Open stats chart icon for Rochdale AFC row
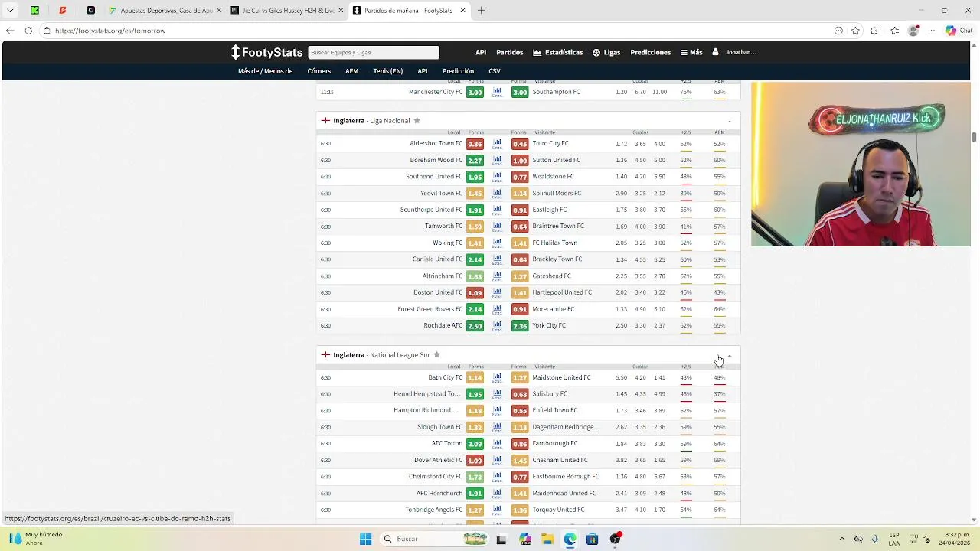The width and height of the screenshot is (980, 551). (x=497, y=326)
